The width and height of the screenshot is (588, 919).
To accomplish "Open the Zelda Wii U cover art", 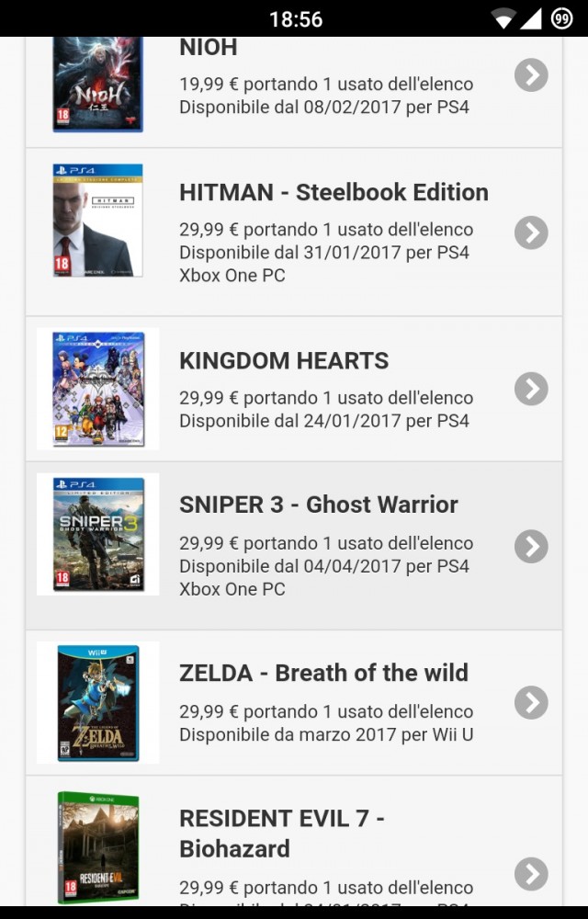I will tap(97, 703).
